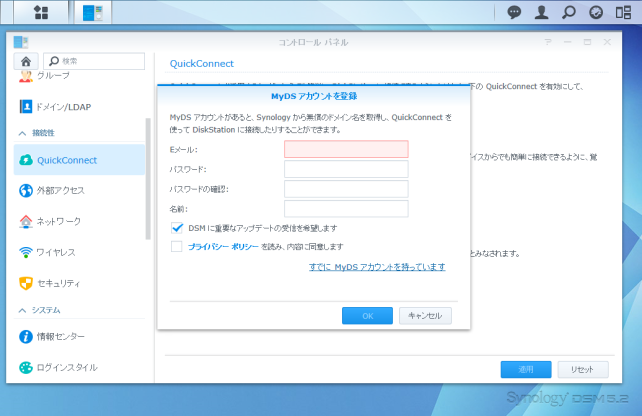Open the user options icon

pyautogui.click(x=541, y=12)
